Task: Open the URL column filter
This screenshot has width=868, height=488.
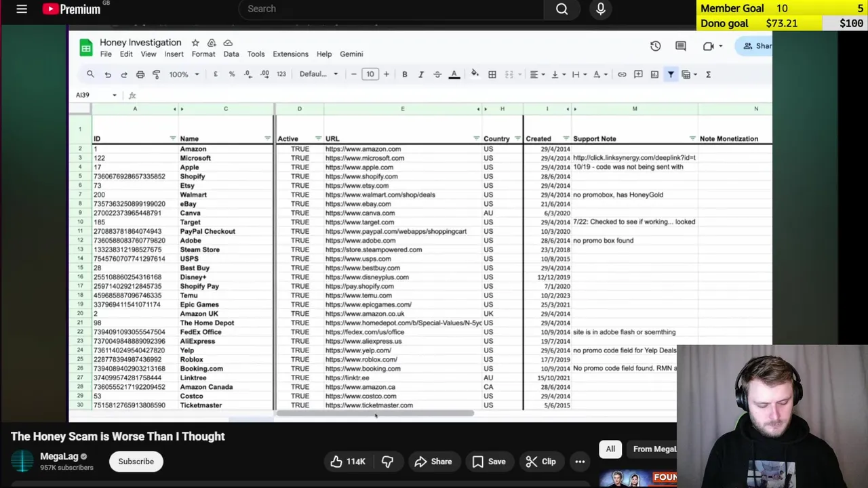Action: 476,138
